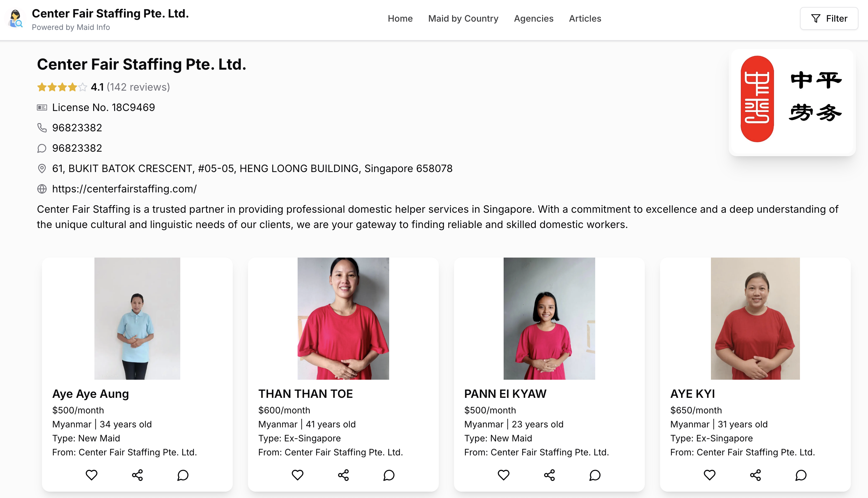The image size is (868, 498).
Task: Click License No. 18C9469 text
Action: coord(104,107)
